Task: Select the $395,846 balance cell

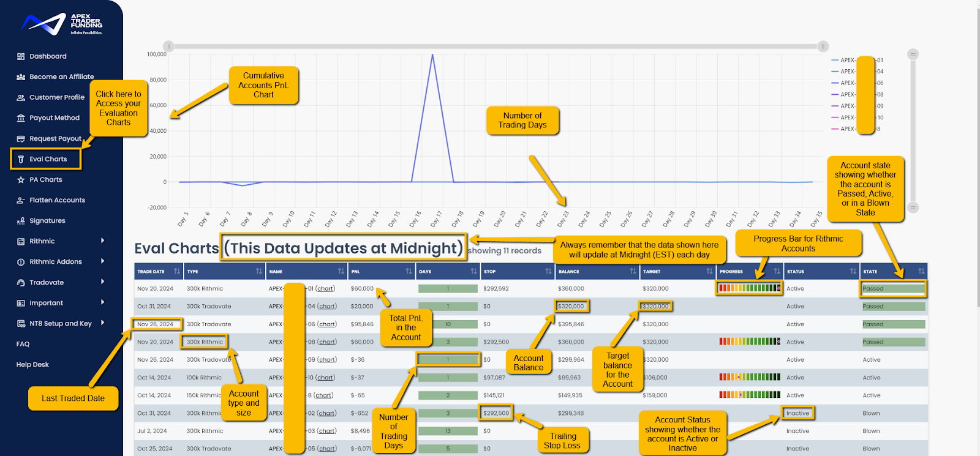Action: pos(571,324)
